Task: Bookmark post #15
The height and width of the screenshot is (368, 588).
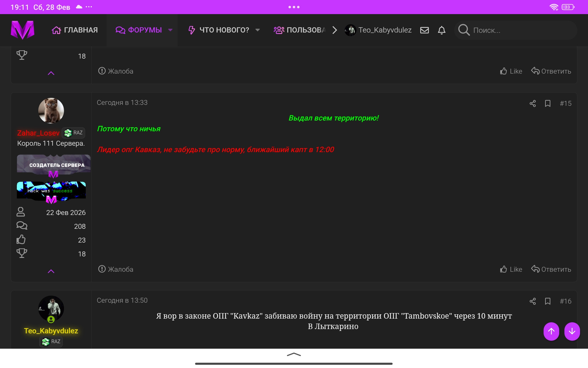Action: [548, 104]
